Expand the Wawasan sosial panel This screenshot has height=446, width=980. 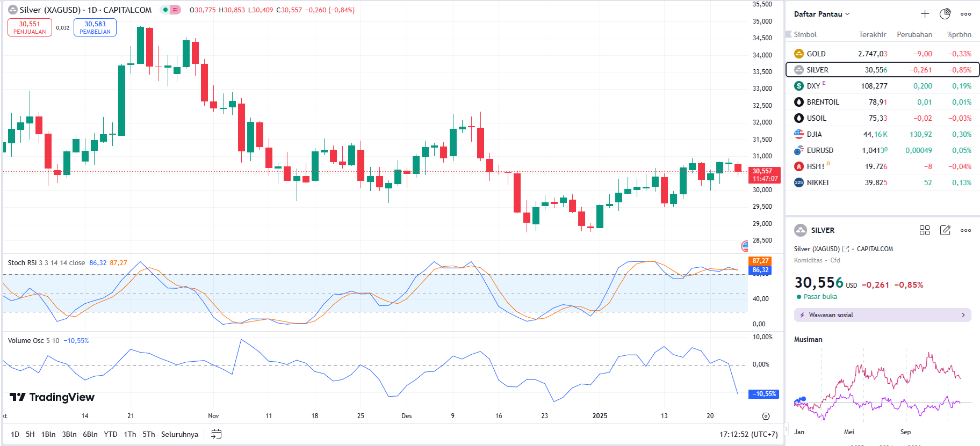tap(882, 315)
